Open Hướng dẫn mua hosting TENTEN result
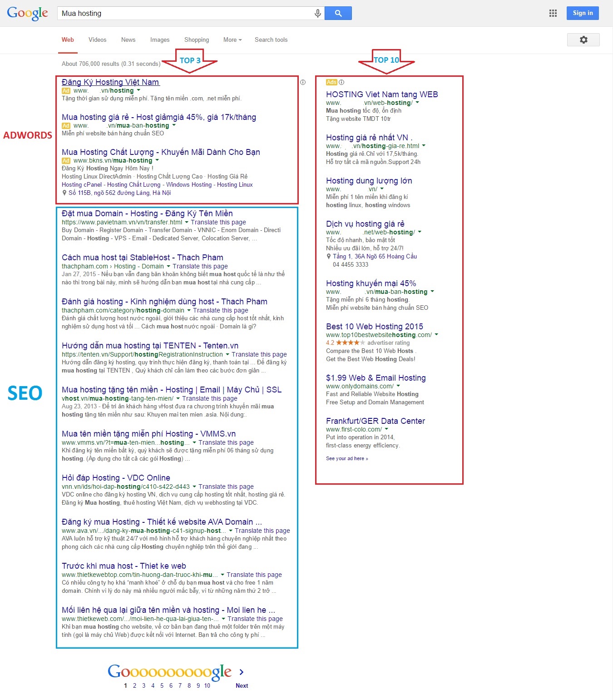The height and width of the screenshot is (700, 613). tap(150, 346)
